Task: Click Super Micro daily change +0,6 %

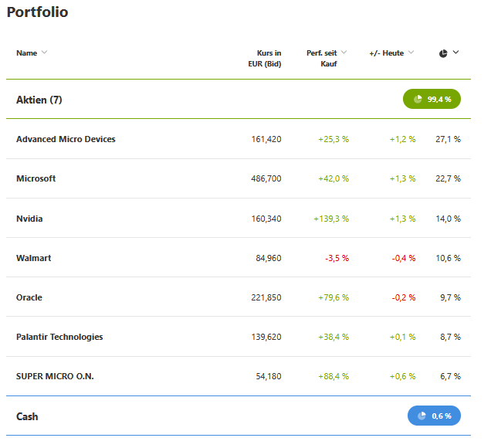Action: pos(402,376)
